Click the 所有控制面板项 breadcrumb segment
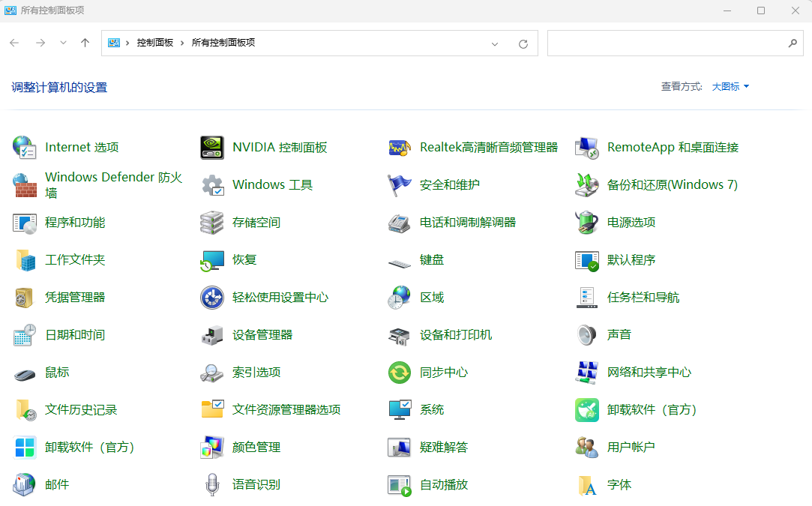 (x=223, y=43)
